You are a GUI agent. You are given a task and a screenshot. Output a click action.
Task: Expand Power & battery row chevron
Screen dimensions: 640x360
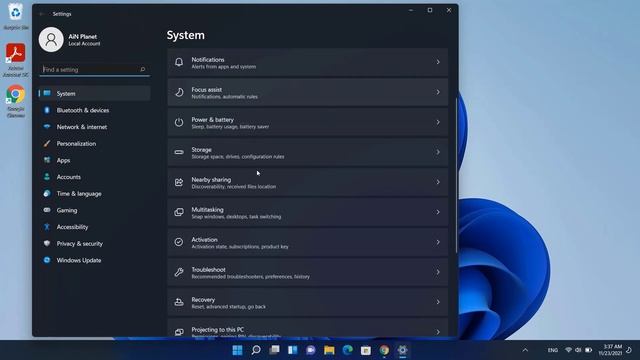tap(438, 122)
